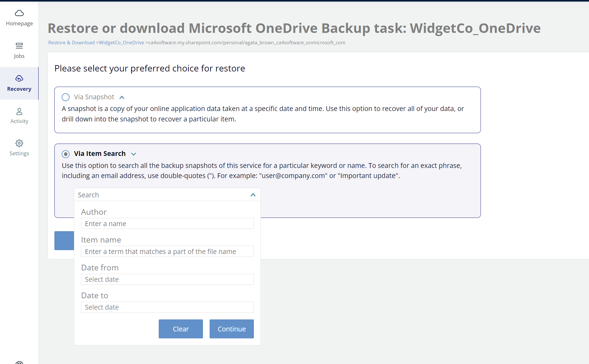589x364 pixels.
Task: Click the Recovery cloud-restore icon
Action: point(19,78)
